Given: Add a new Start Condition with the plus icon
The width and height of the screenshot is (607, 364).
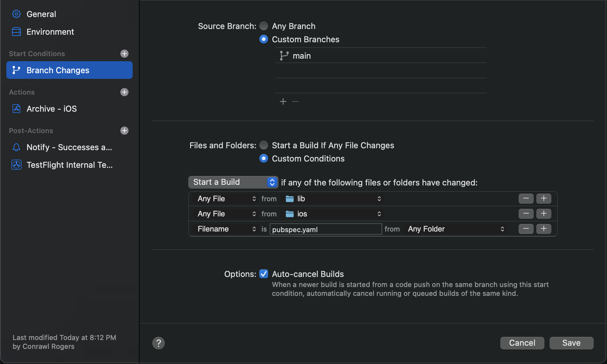Looking at the screenshot, I should click(124, 54).
